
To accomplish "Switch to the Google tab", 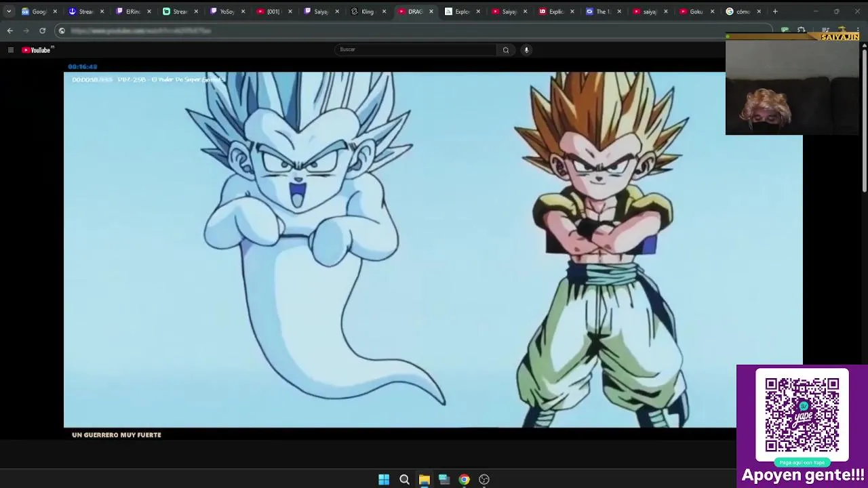I will (x=39, y=12).
